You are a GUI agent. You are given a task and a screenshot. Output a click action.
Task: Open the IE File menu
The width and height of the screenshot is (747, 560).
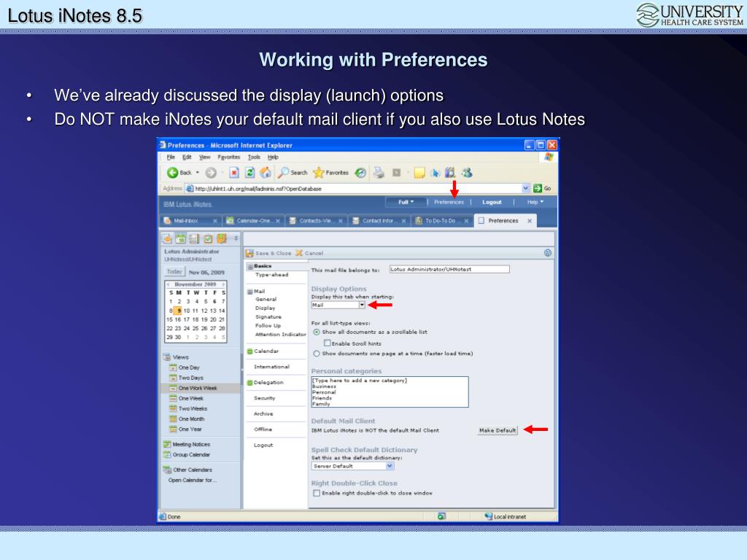coord(171,157)
